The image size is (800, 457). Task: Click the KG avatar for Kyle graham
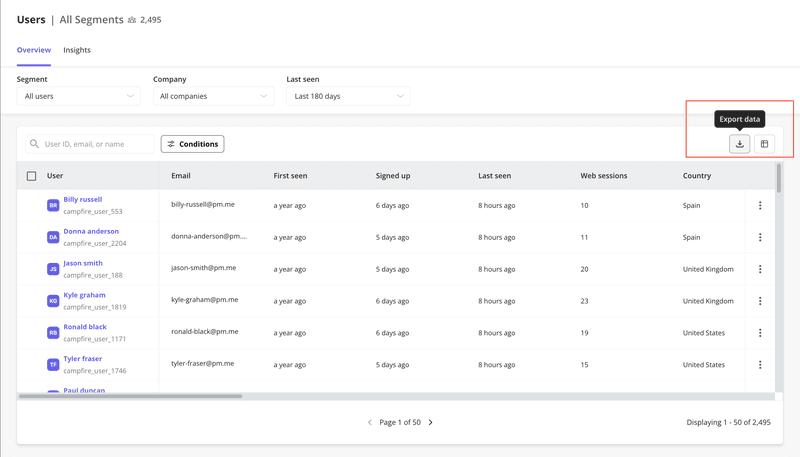(53, 301)
